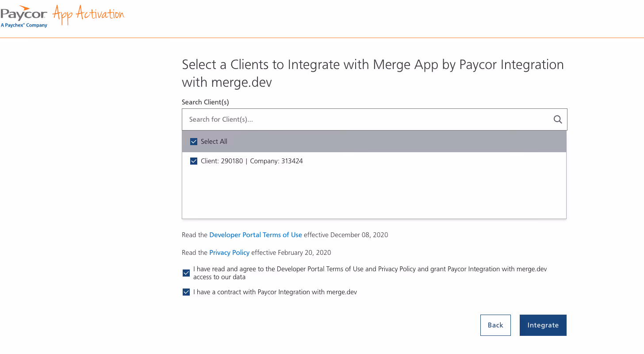Click the A Paychex Company tagline
Viewport: 644px width, 354px height.
click(24, 25)
